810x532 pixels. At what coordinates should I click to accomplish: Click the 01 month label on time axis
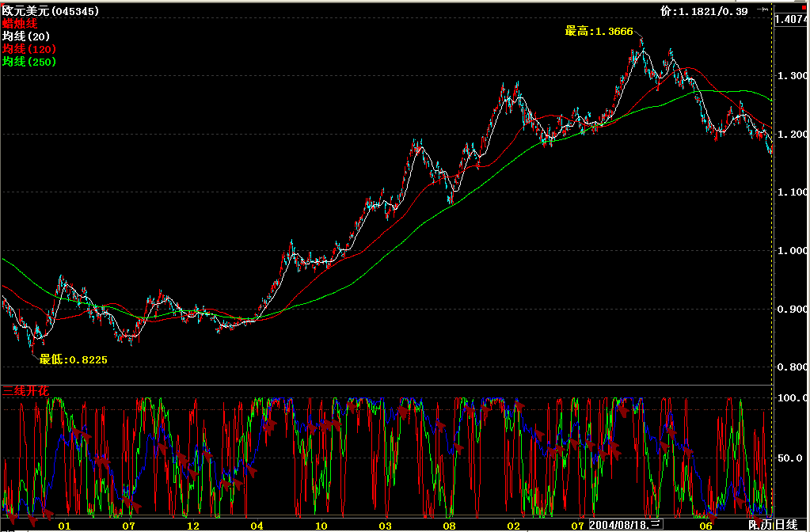[65, 526]
